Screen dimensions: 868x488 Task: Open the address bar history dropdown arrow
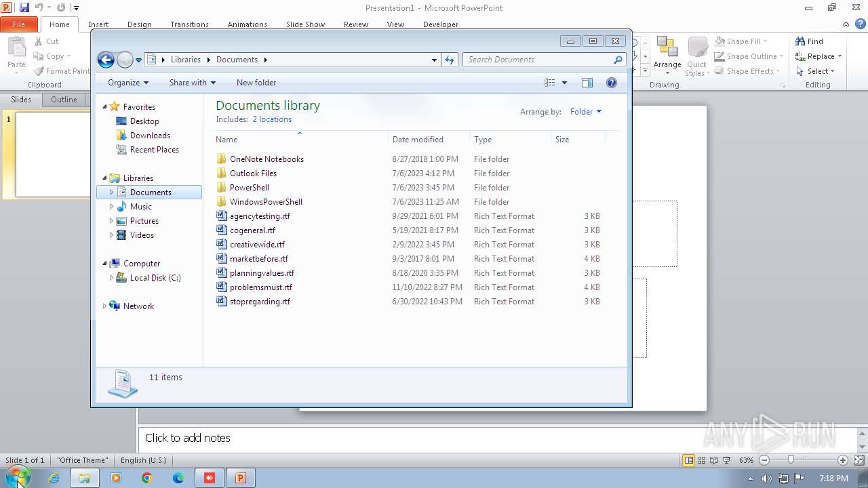coord(435,60)
